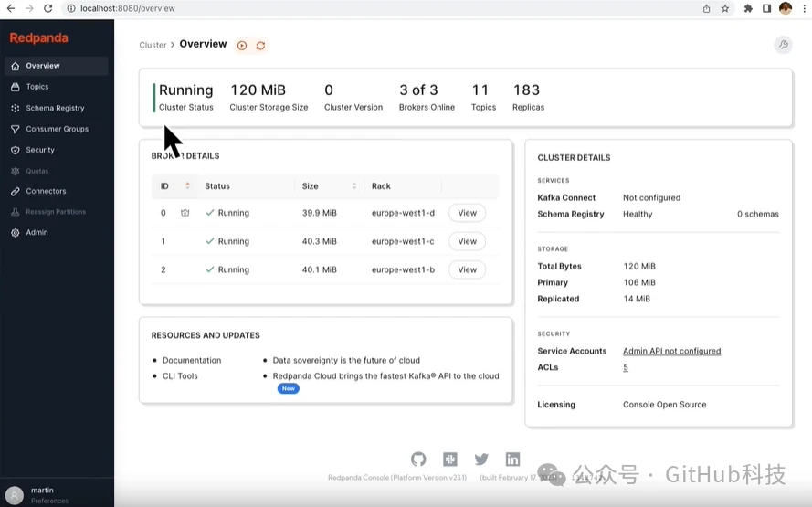The height and width of the screenshot is (507, 812).
Task: Sort brokers by Size column
Action: click(x=353, y=186)
